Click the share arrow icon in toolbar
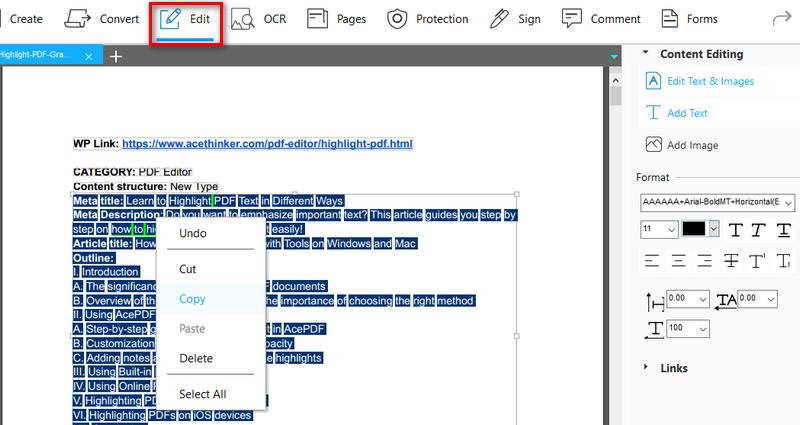The height and width of the screenshot is (425, 800). pyautogui.click(x=782, y=18)
